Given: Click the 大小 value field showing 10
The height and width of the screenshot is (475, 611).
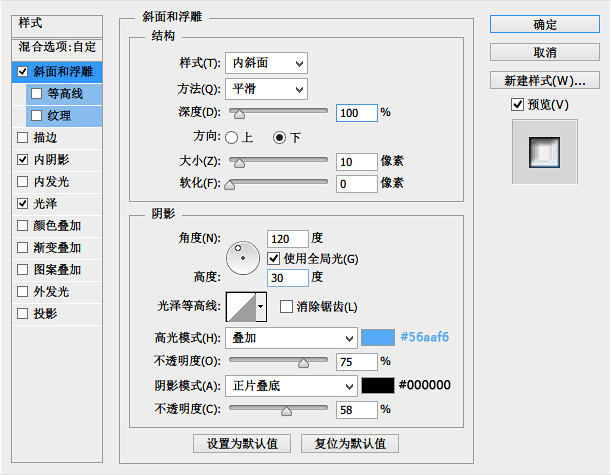Looking at the screenshot, I should click(357, 162).
